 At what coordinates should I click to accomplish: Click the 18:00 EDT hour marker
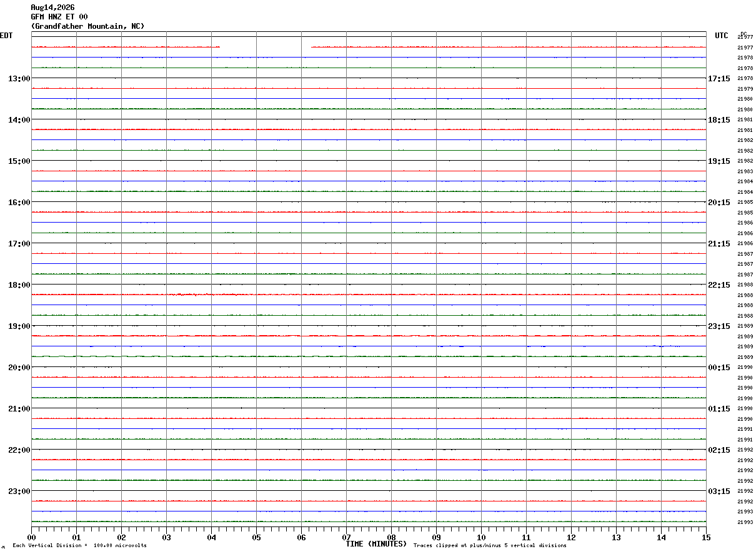coord(19,285)
